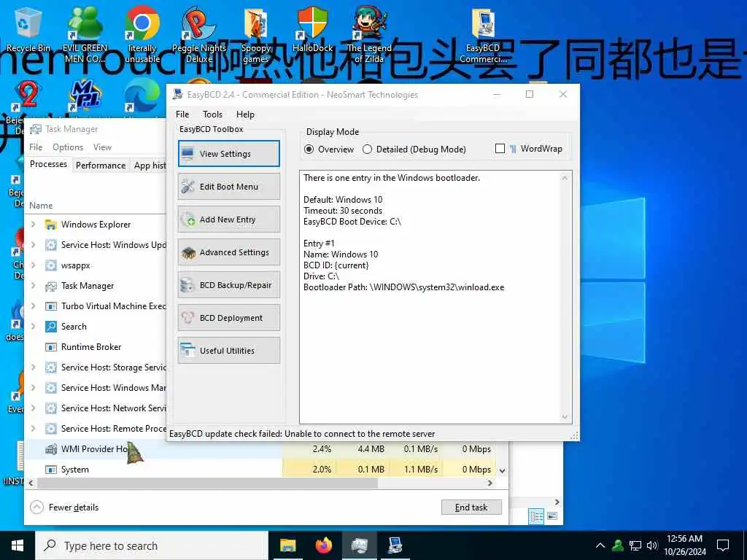The image size is (747, 560).
Task: Open Task Manager File menu
Action: click(36, 147)
